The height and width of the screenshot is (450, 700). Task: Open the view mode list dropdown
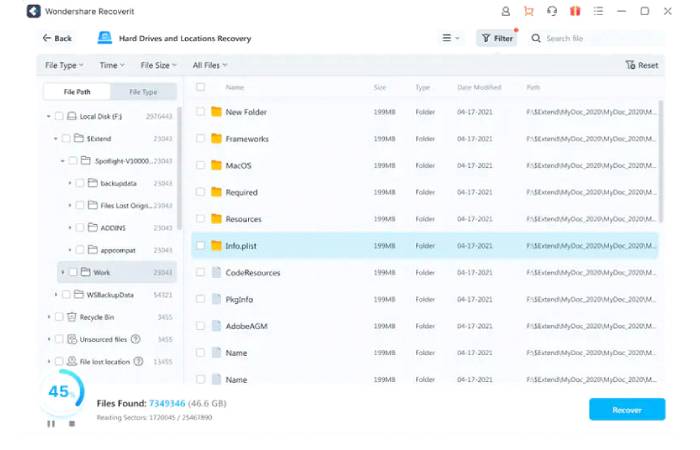click(x=451, y=38)
